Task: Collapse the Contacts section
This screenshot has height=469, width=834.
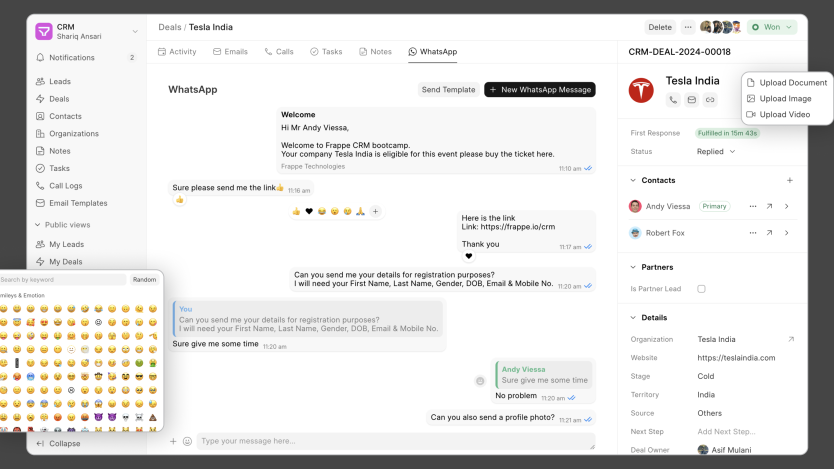Action: click(x=633, y=180)
